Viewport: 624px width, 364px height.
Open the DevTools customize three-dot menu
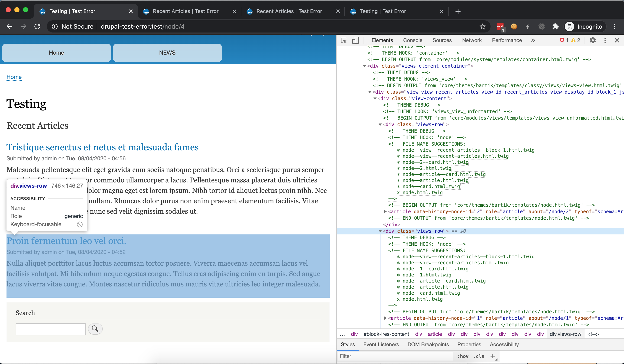(x=605, y=40)
